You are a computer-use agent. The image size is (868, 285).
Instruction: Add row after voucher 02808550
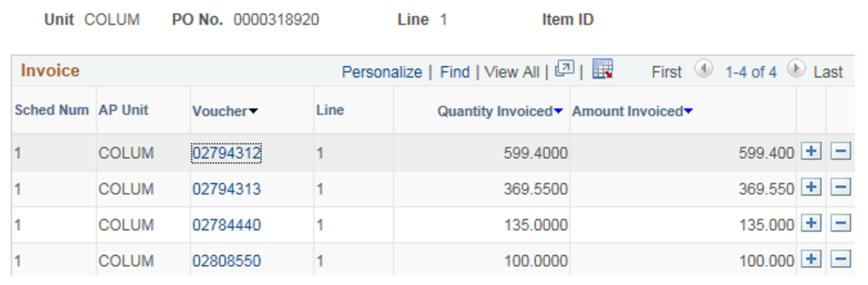tap(811, 260)
